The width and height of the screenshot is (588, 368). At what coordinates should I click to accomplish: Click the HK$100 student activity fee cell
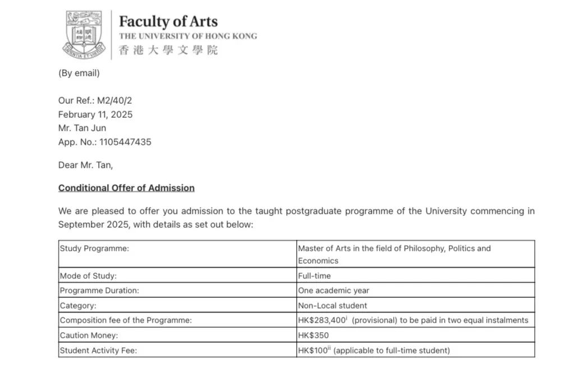point(374,351)
